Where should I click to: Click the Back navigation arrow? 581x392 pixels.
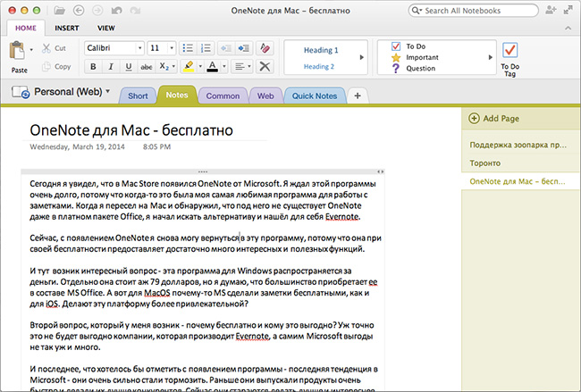tap(79, 11)
